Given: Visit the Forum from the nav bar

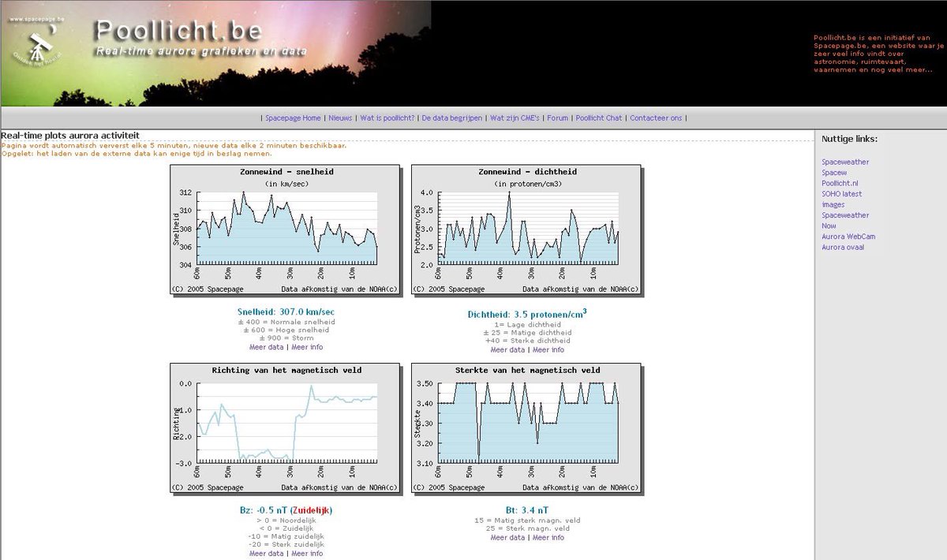Looking at the screenshot, I should 558,118.
